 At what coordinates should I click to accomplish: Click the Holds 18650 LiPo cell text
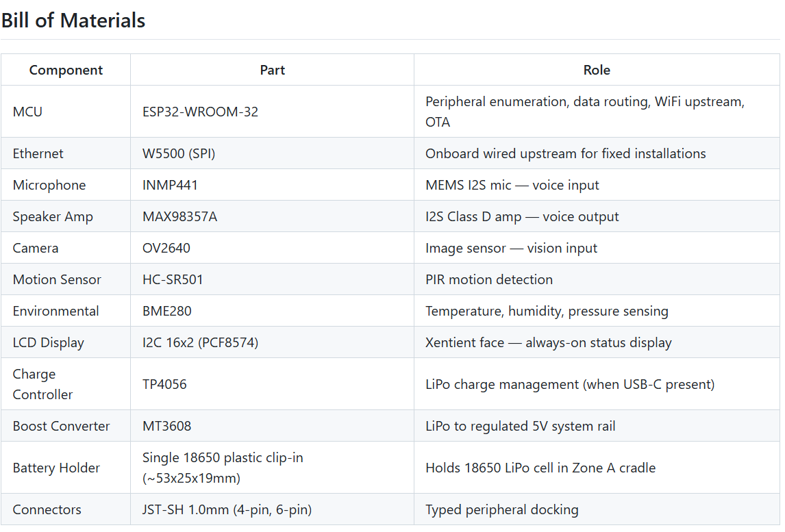tap(540, 468)
